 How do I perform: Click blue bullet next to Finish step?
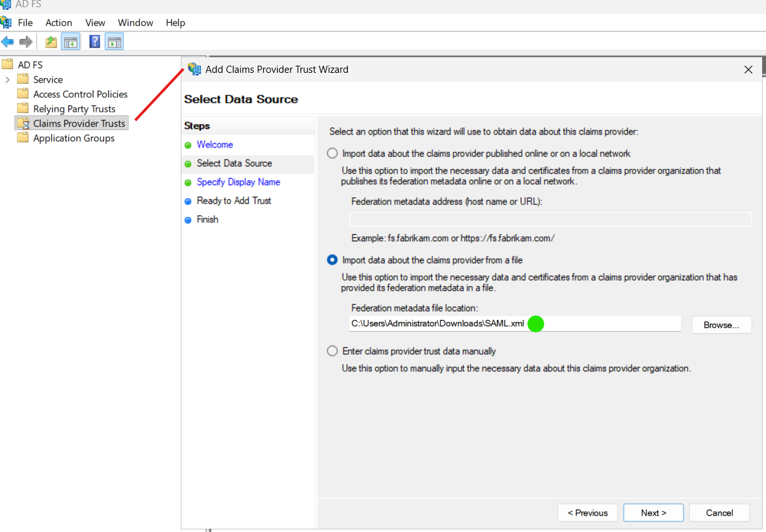[x=188, y=220]
